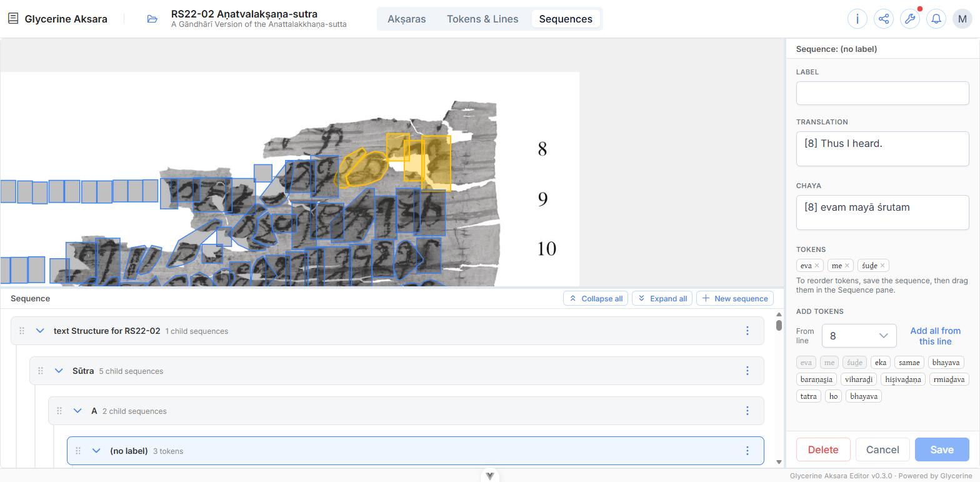This screenshot has width=980, height=482.
Task: Click the share icon in header
Action: click(x=884, y=19)
